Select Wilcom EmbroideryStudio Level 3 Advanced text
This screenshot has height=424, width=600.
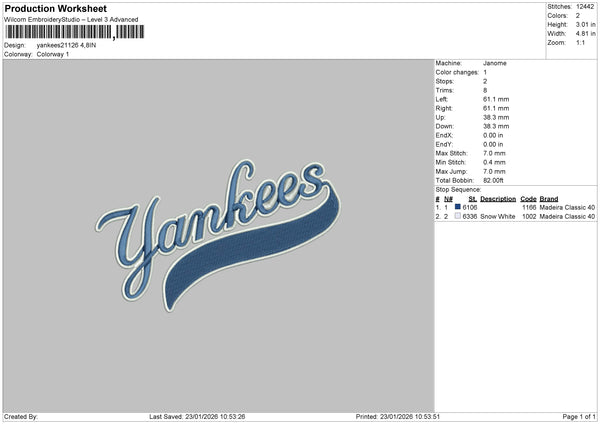coord(71,20)
